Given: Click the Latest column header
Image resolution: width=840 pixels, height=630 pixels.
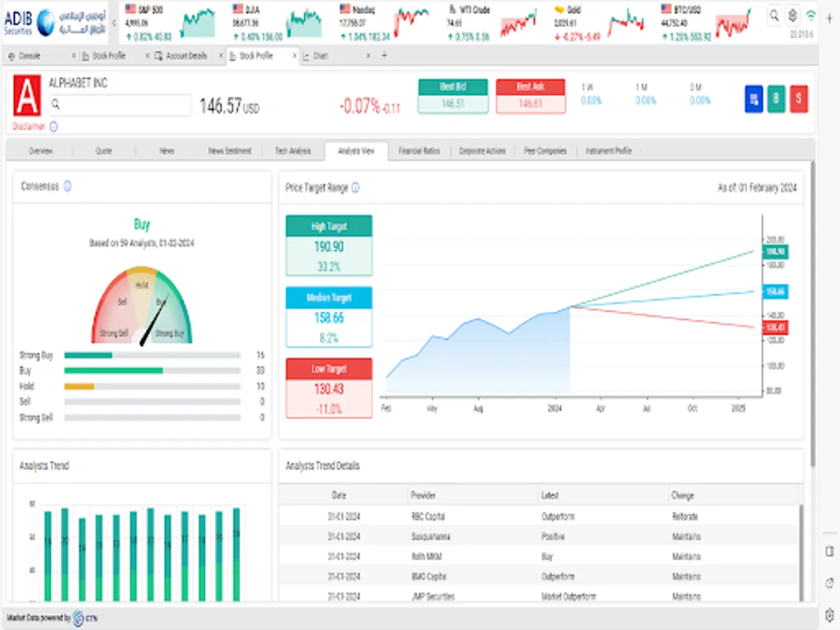Looking at the screenshot, I should [602, 495].
